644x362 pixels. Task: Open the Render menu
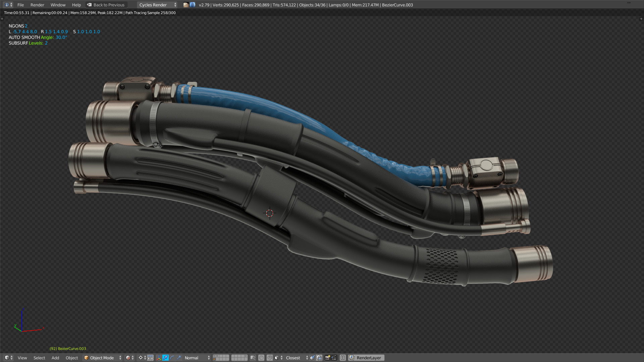coord(37,5)
